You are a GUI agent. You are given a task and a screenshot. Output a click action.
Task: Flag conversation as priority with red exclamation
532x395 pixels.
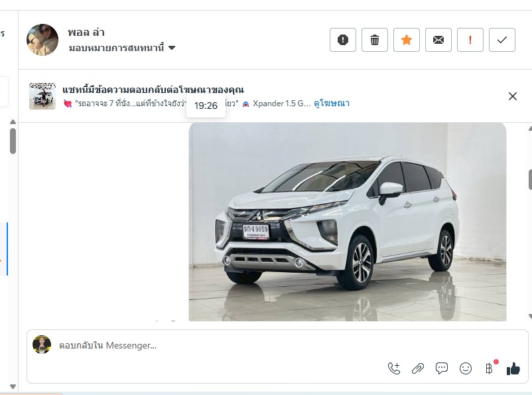pyautogui.click(x=470, y=40)
